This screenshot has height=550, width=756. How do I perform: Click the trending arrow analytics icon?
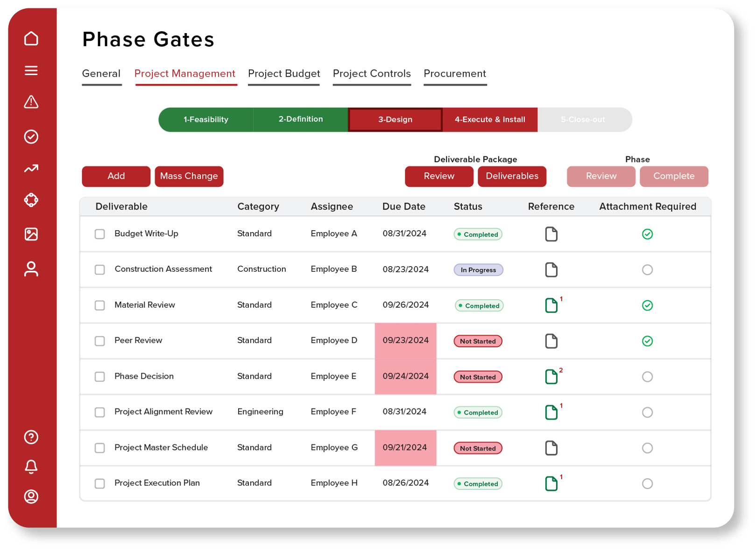click(31, 169)
